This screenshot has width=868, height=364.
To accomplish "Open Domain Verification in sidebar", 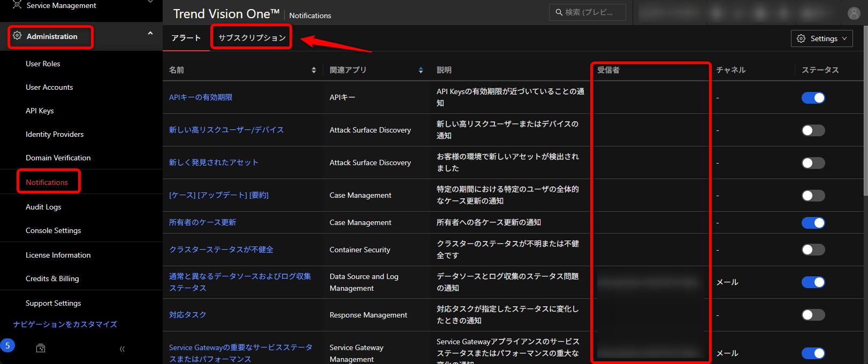I will pyautogui.click(x=58, y=158).
